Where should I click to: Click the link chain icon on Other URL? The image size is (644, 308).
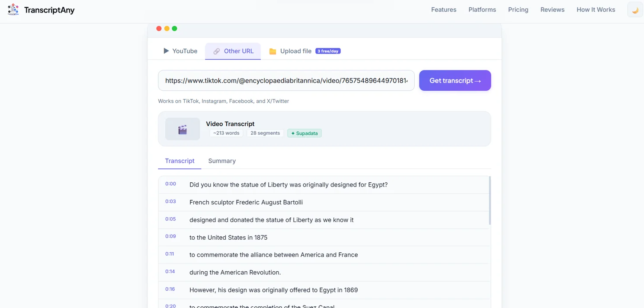[x=216, y=51]
